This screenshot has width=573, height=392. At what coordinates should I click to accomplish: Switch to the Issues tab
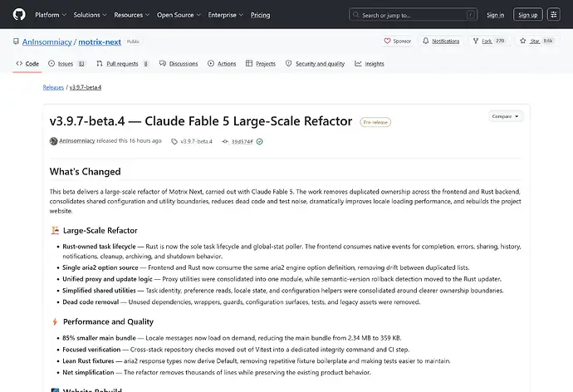[66, 64]
